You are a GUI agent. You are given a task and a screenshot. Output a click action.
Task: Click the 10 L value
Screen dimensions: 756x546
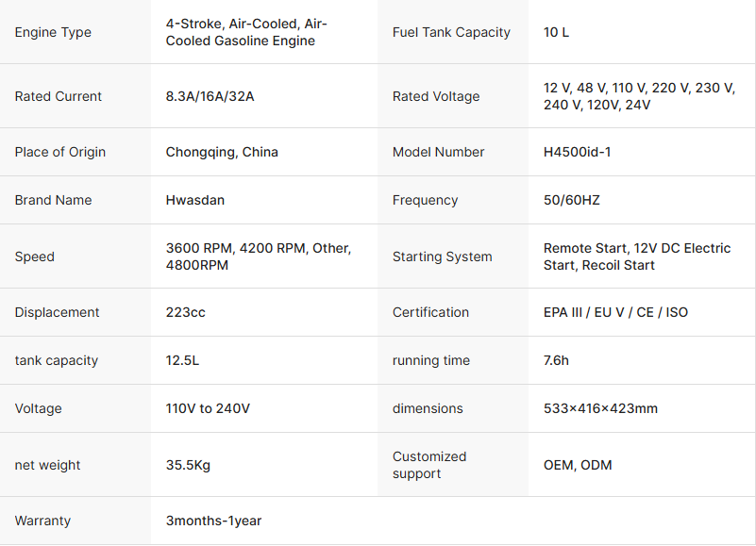click(556, 32)
